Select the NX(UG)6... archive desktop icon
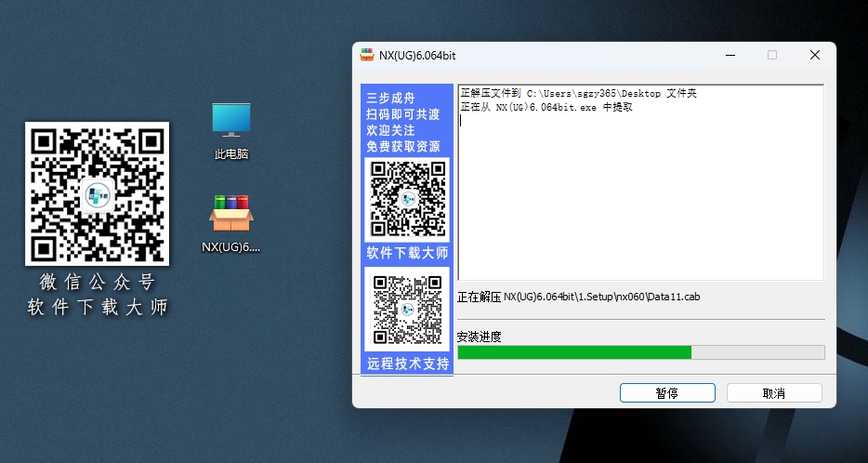This screenshot has height=463, width=868. click(x=231, y=224)
